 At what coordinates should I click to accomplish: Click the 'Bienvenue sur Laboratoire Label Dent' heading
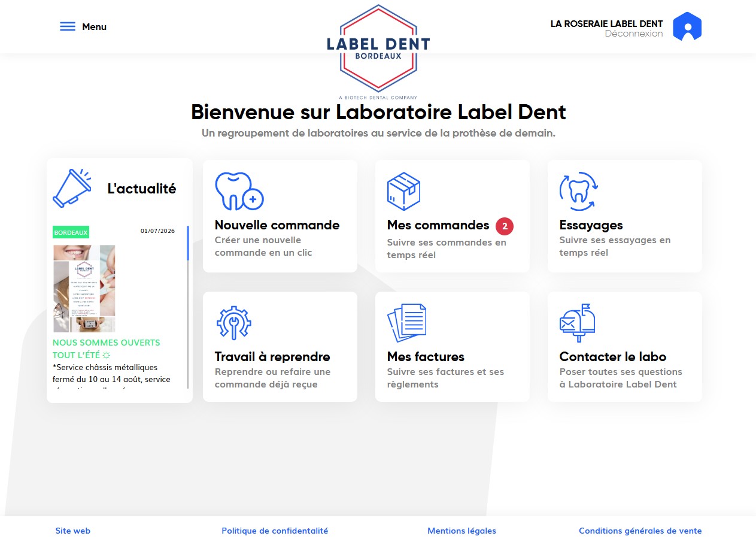(378, 112)
